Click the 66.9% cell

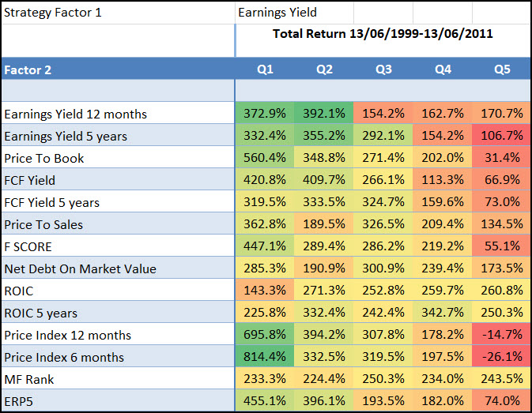click(502, 179)
